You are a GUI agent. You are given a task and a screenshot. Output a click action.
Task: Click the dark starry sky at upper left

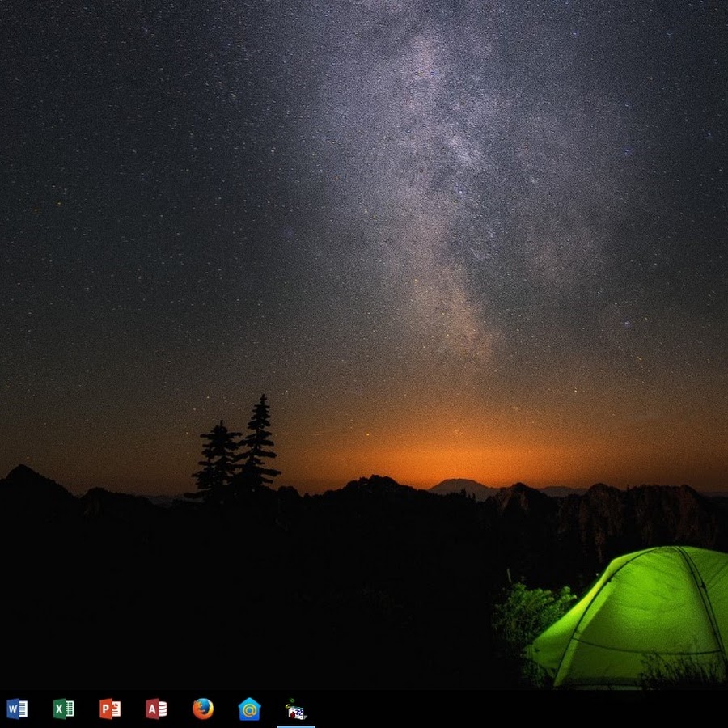coord(97,97)
